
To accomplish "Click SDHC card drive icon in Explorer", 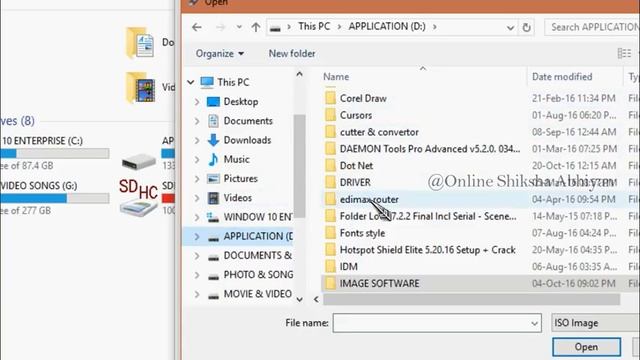I will pos(138,197).
